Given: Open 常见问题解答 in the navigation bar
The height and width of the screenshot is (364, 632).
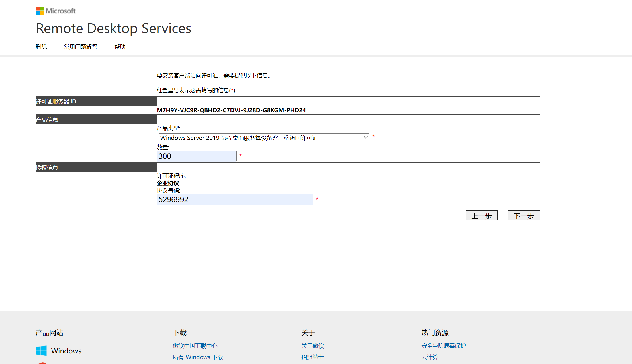Looking at the screenshot, I should coord(81,47).
